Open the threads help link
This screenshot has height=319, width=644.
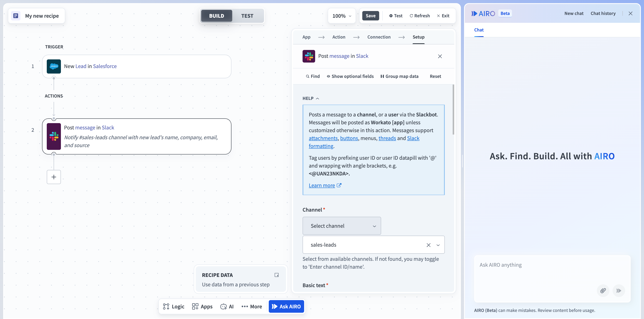[x=387, y=138]
